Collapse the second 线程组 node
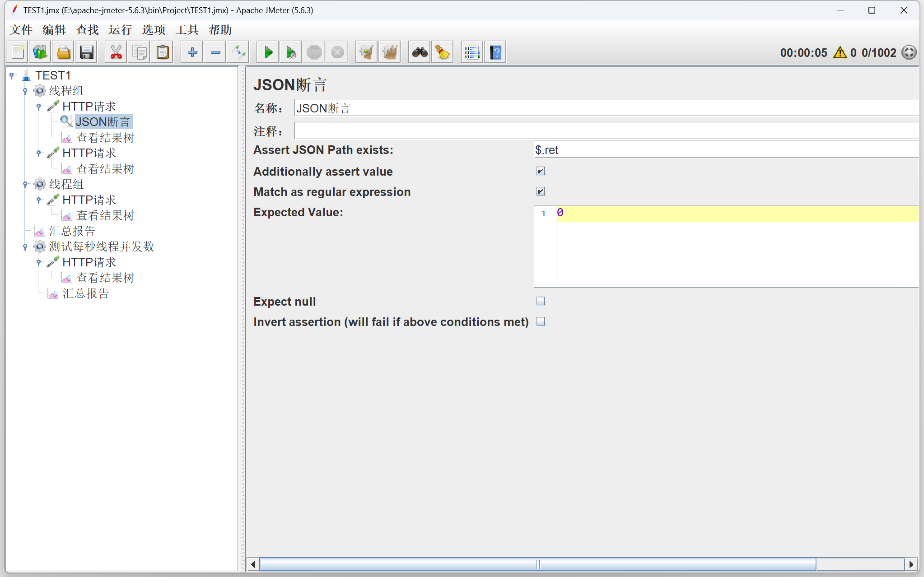 25,184
